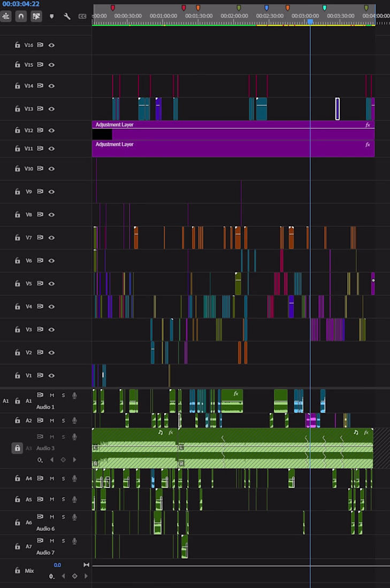Click the blue playhead handle on ruler

[310, 22]
